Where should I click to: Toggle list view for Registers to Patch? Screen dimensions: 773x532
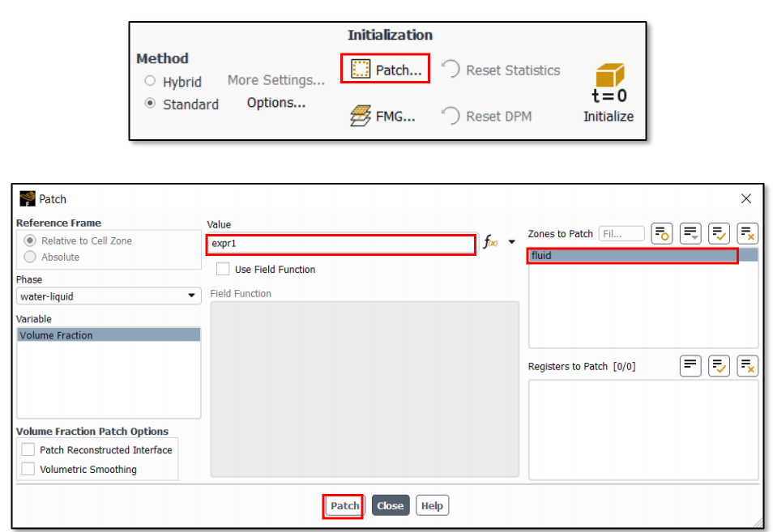(x=690, y=366)
